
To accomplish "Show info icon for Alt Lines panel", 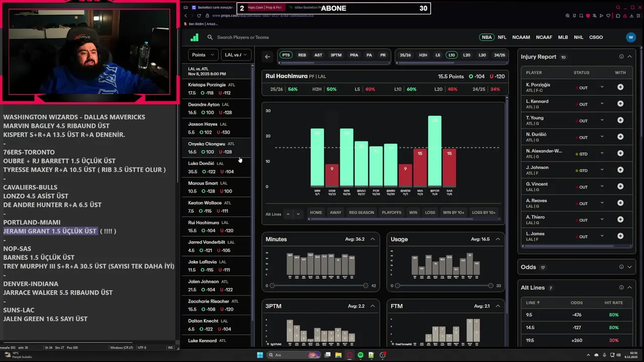I will pyautogui.click(x=621, y=288).
